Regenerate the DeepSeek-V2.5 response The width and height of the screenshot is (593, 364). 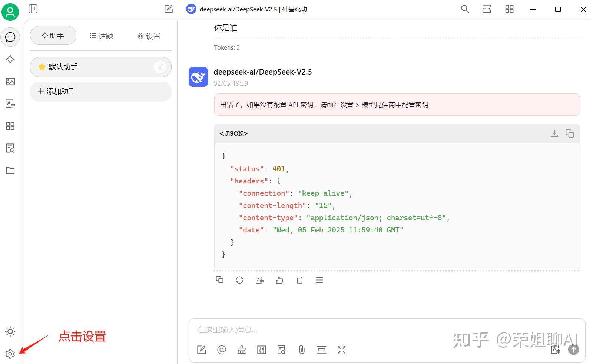click(239, 280)
